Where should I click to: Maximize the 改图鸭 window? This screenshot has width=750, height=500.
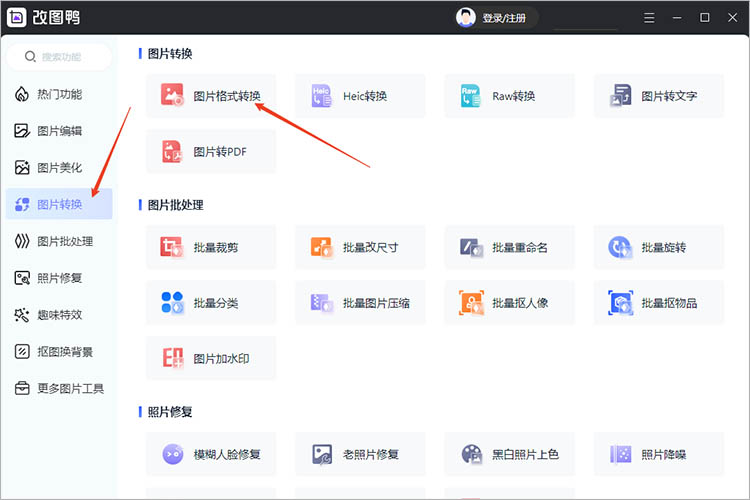pos(705,18)
